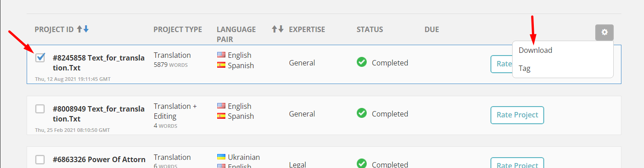Click green Completed check for #6863326
The width and height of the screenshot is (644, 168).
coord(362,163)
